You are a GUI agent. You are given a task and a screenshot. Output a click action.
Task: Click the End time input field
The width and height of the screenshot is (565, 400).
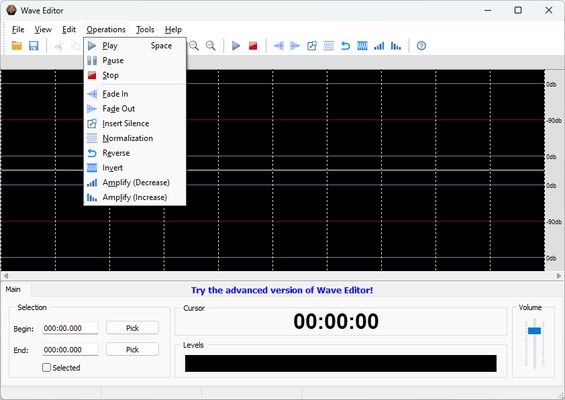tap(70, 350)
